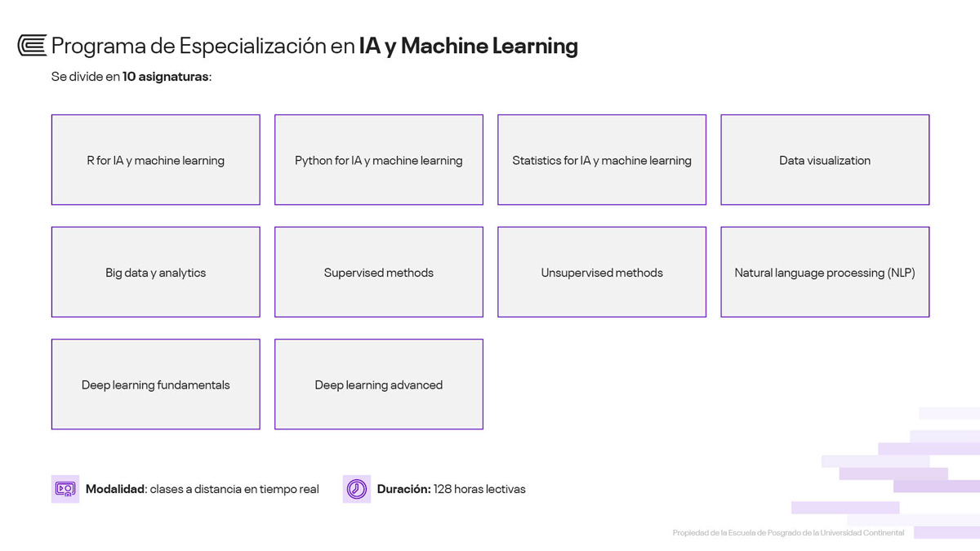Choose the Big data y analytics card
980x551 pixels.
[x=156, y=272]
